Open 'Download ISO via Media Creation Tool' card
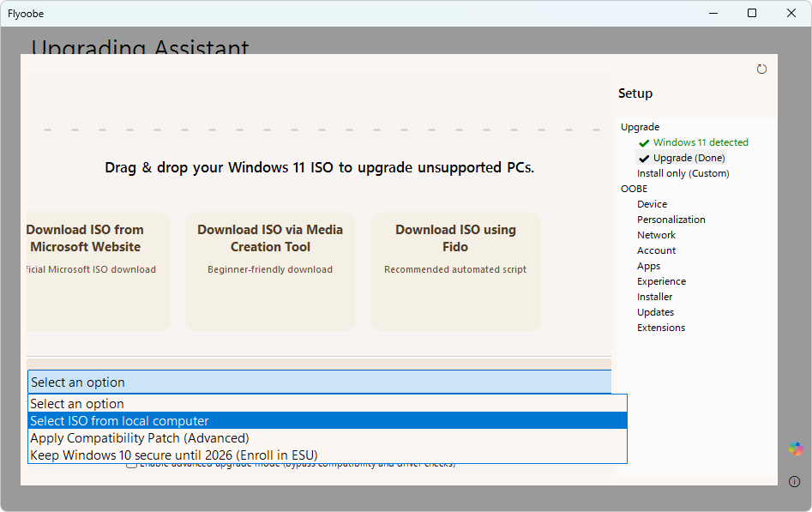The height and width of the screenshot is (512, 812). (270, 271)
